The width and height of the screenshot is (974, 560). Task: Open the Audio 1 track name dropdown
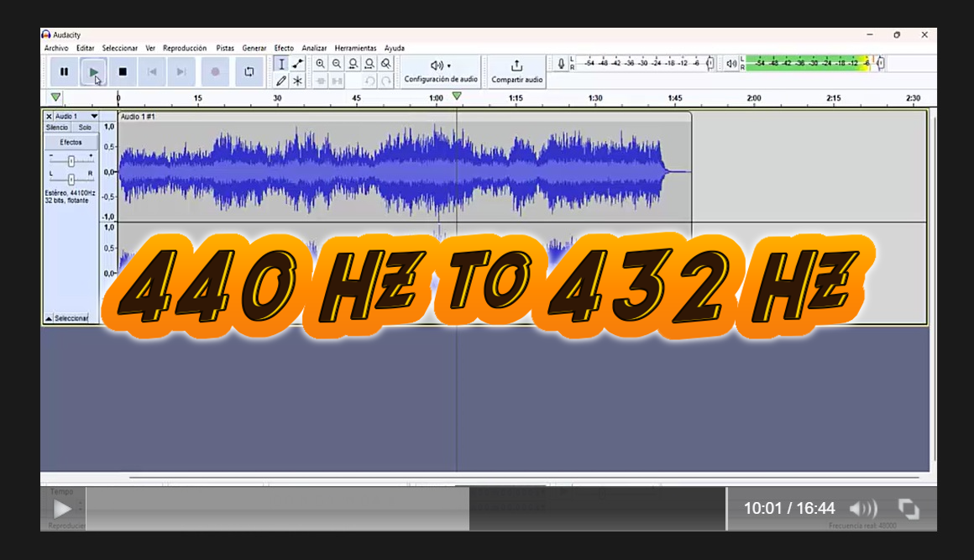76,116
